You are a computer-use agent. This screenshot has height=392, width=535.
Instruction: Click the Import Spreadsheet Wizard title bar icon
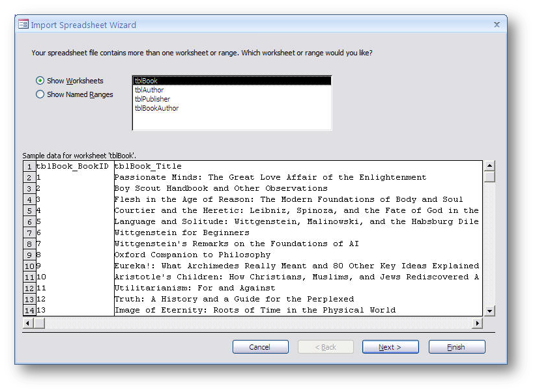pyautogui.click(x=23, y=24)
